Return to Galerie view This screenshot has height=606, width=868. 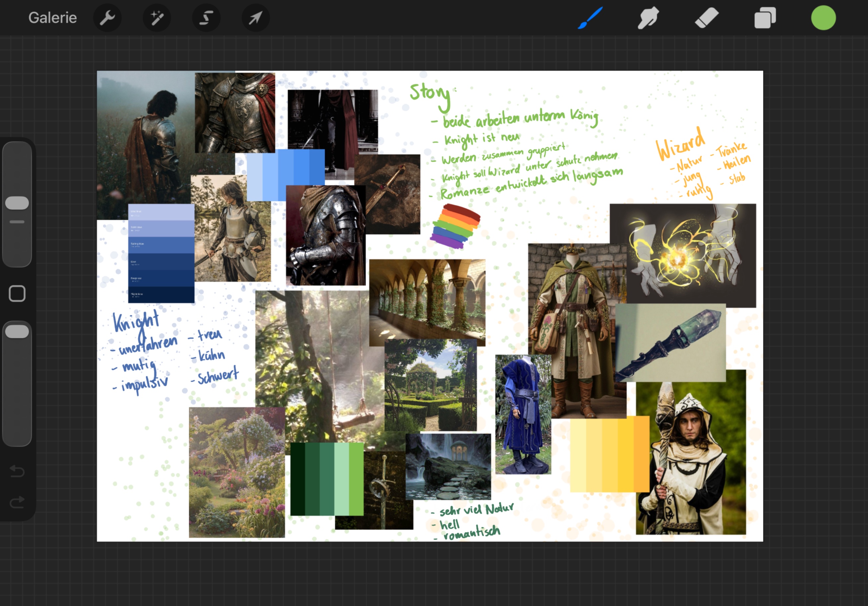[x=52, y=18]
